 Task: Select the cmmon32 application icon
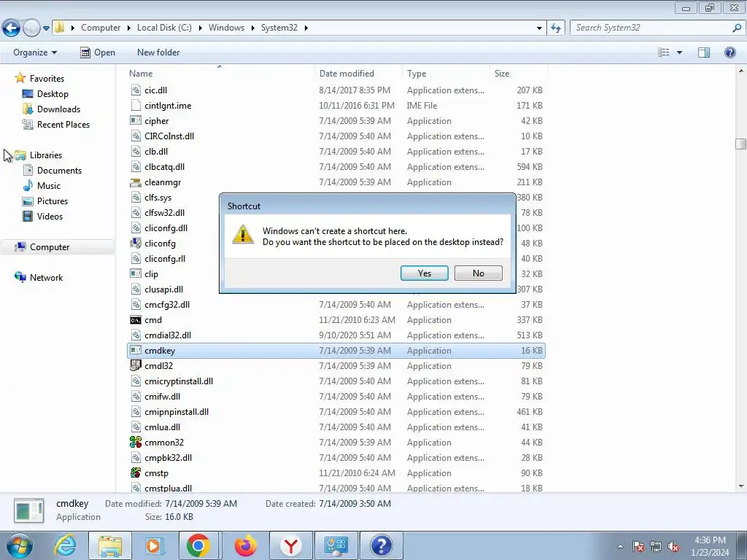coord(136,443)
